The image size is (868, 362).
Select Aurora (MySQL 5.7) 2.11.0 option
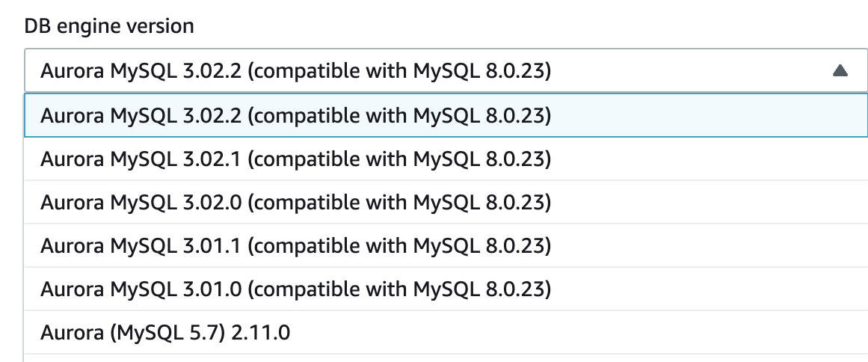[x=165, y=332]
